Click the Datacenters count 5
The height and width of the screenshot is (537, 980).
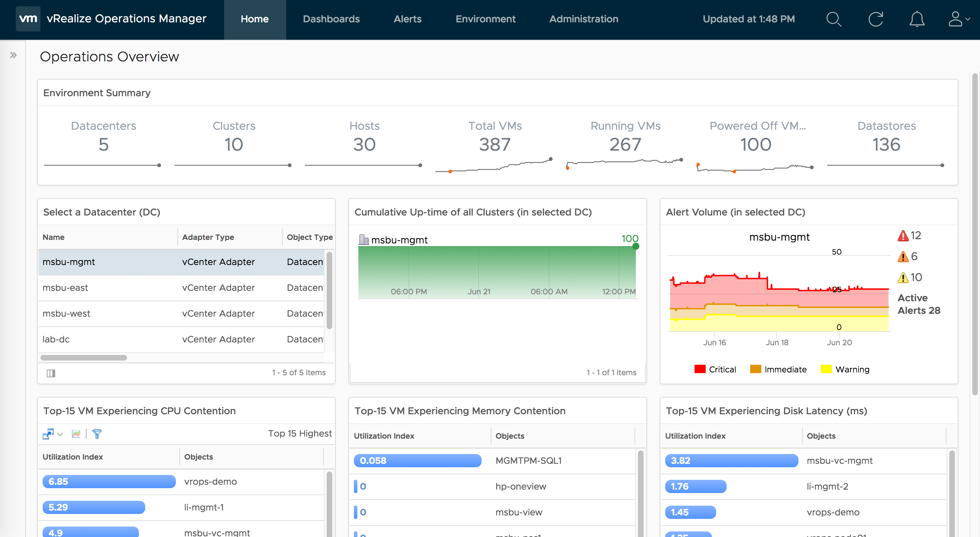pyautogui.click(x=103, y=144)
